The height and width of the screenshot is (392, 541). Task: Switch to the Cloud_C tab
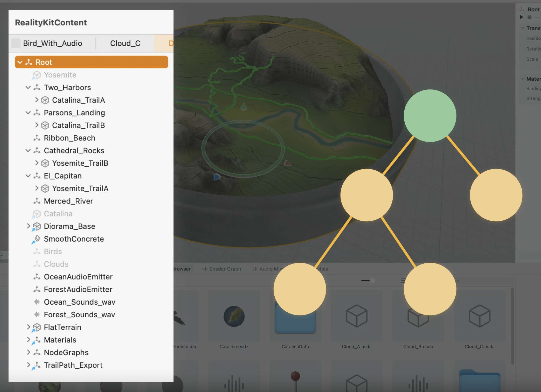(125, 43)
